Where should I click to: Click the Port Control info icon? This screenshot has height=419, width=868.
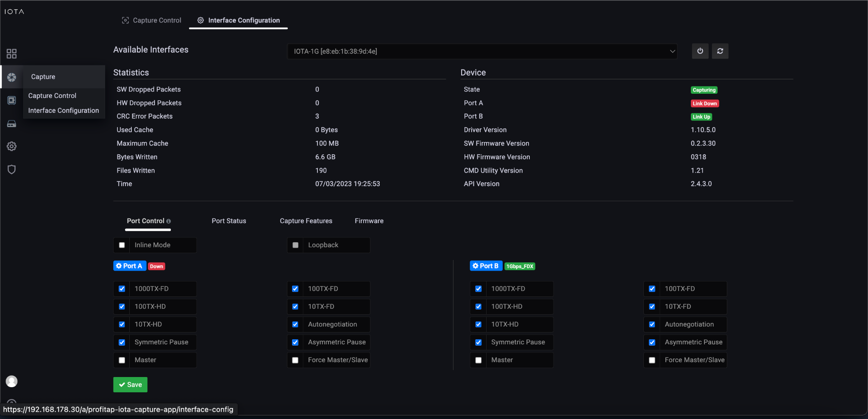[x=169, y=221]
